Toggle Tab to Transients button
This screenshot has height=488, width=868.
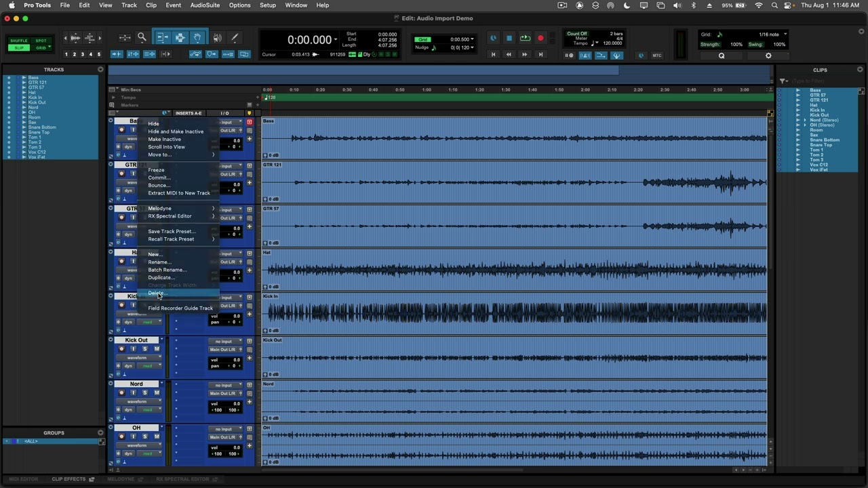click(x=117, y=54)
